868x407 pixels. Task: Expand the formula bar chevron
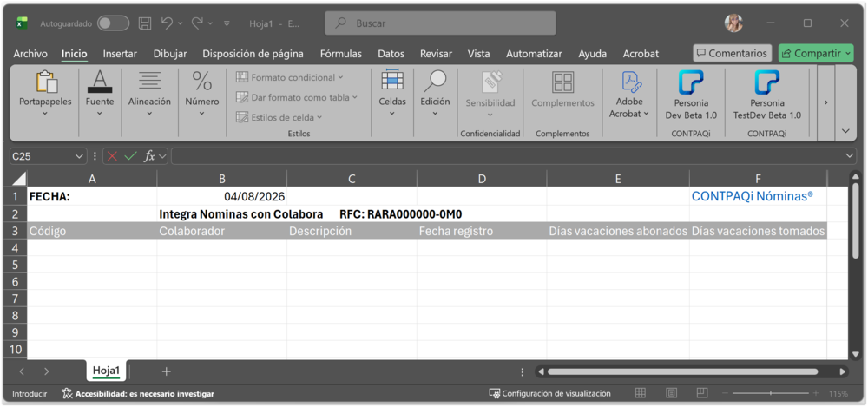pyautogui.click(x=850, y=157)
